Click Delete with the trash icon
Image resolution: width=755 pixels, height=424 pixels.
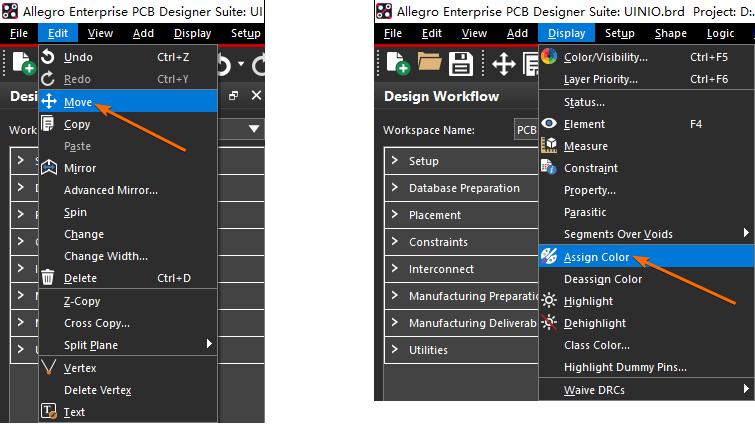80,278
